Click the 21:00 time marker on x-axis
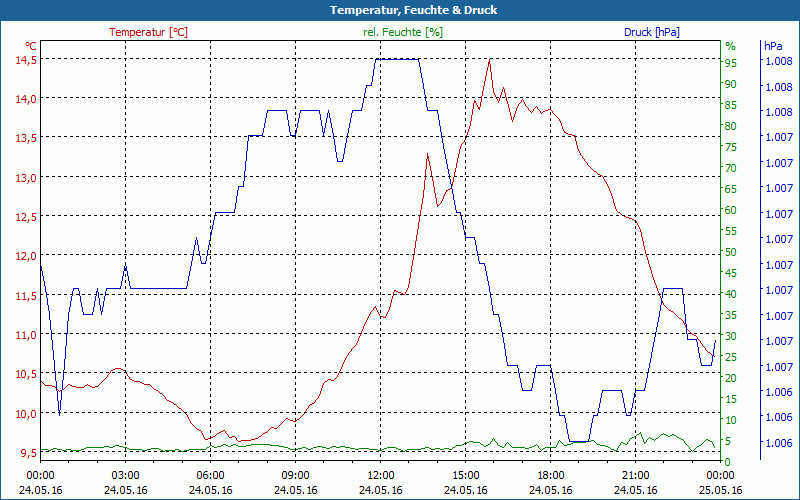 [x=635, y=475]
